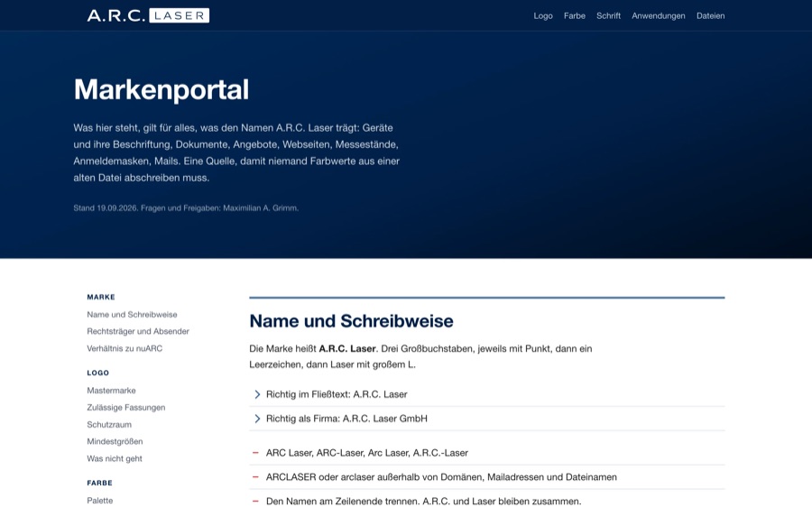The height and width of the screenshot is (507, 812).
Task: Click the Name und Schreibweise heading
Action: click(351, 321)
